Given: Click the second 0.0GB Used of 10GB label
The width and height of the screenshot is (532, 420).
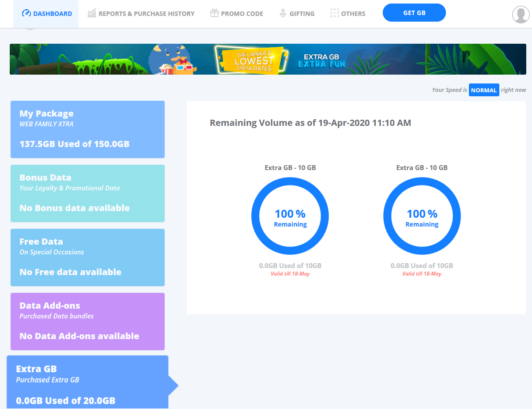Looking at the screenshot, I should tap(422, 266).
